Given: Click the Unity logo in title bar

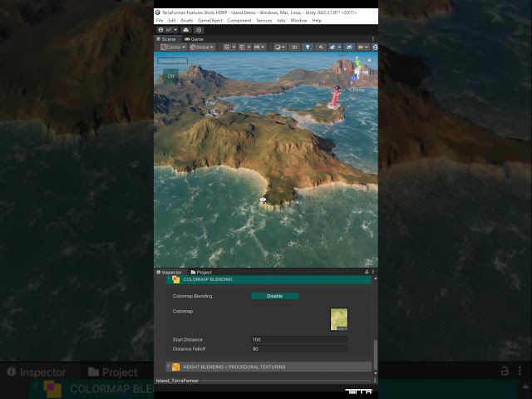Looking at the screenshot, I should [x=157, y=12].
